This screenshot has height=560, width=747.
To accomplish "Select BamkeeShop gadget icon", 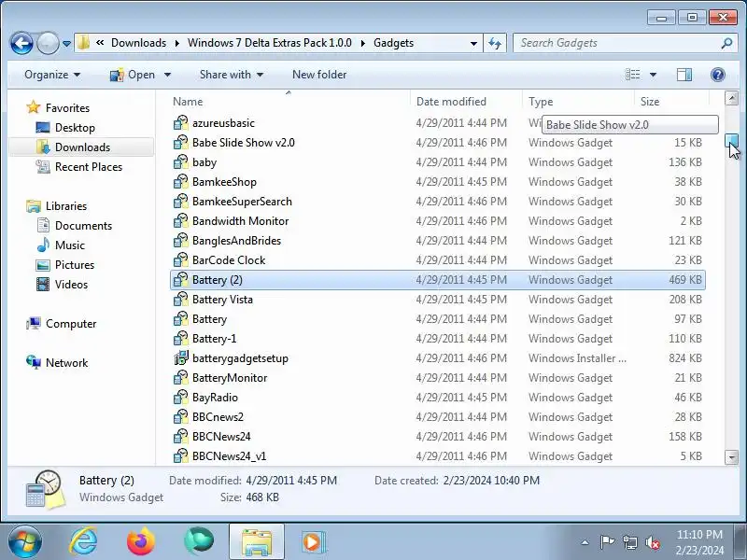I will click(x=180, y=181).
